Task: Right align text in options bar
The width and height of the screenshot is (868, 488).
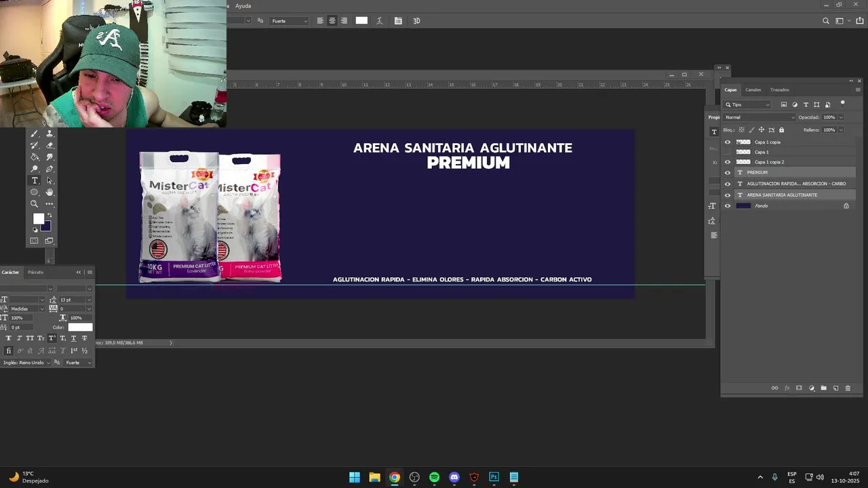Action: point(344,21)
